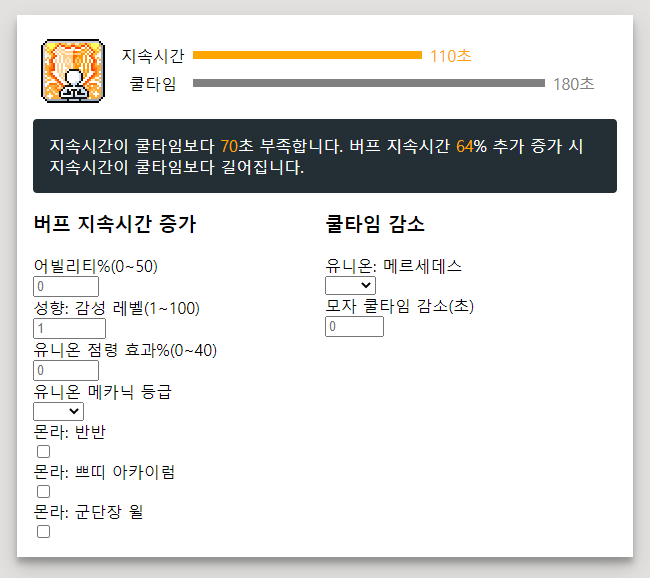The height and width of the screenshot is (578, 650).
Task: Click the 유니온 메카닉 등급 label
Action: [x=102, y=392]
